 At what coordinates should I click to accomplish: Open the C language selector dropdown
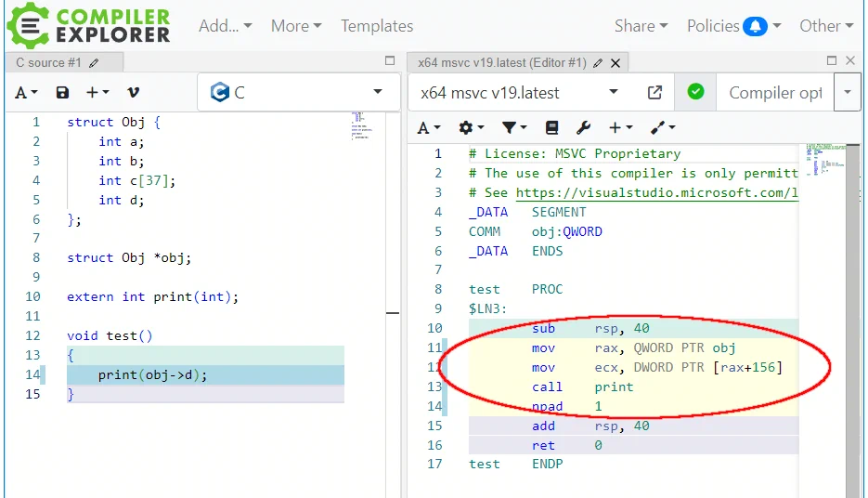[298, 92]
